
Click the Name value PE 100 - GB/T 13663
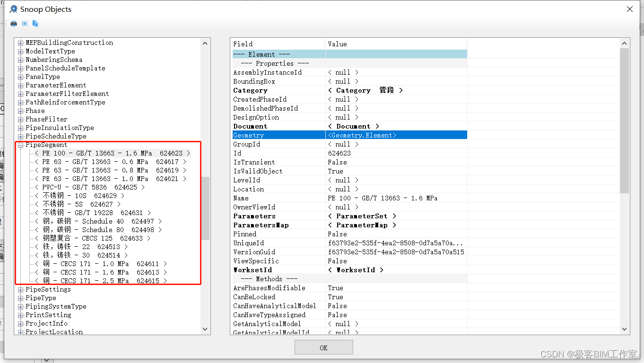(x=383, y=198)
